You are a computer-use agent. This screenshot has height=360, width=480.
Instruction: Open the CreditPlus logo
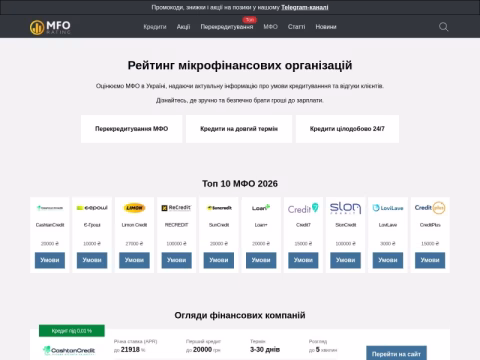tap(430, 208)
